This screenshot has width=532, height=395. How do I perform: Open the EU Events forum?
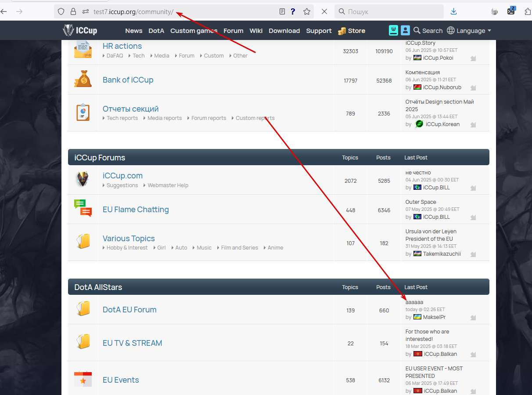pyautogui.click(x=121, y=380)
